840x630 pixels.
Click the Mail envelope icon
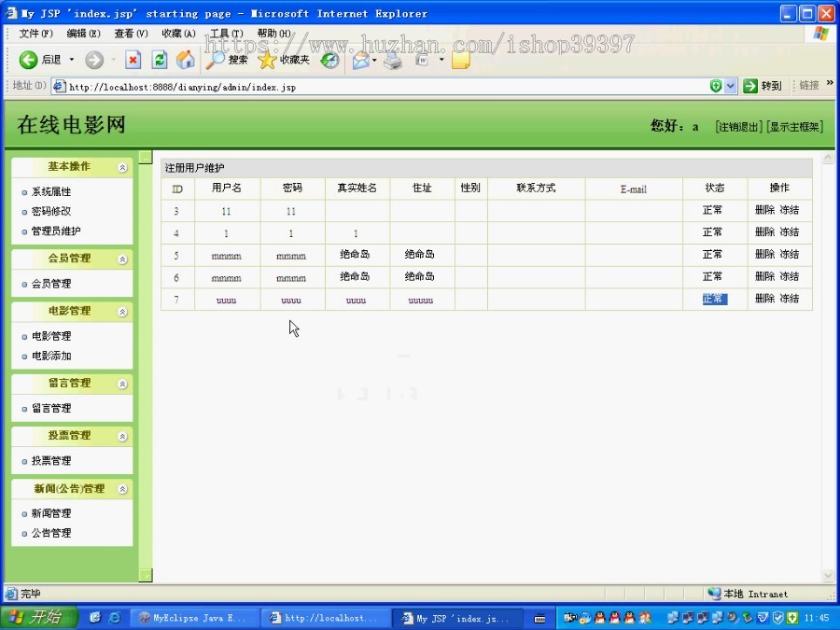[360, 61]
